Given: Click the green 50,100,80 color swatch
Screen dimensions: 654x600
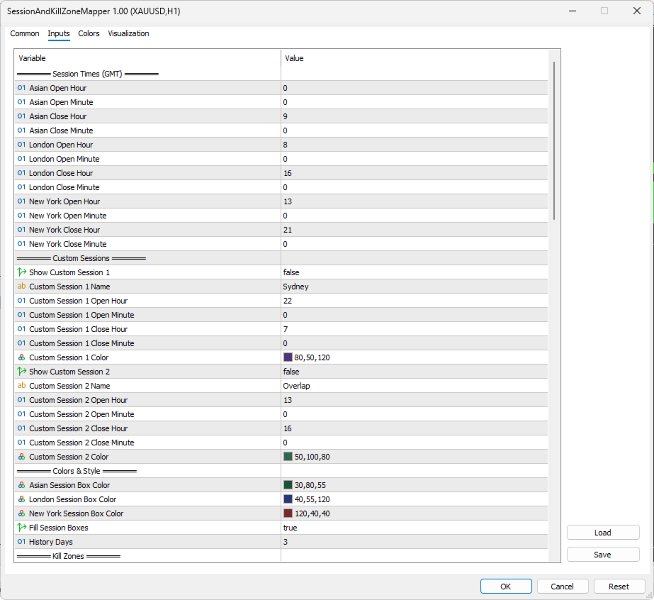Looking at the screenshot, I should [x=288, y=456].
